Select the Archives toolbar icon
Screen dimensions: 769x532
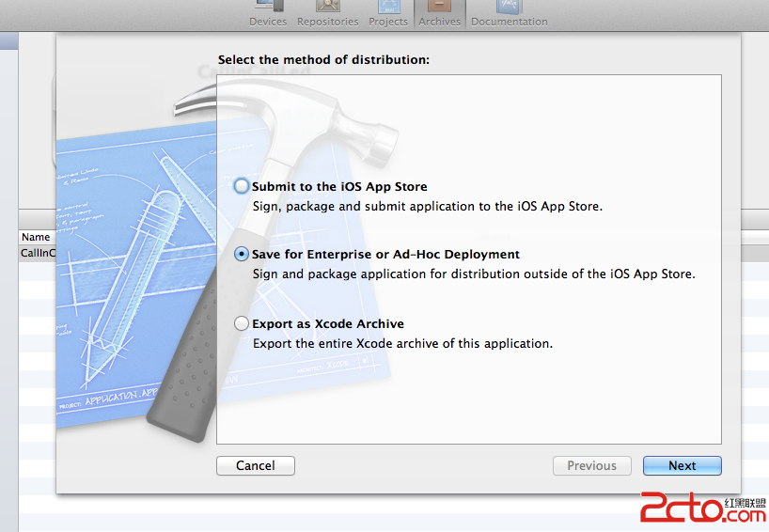point(440,13)
